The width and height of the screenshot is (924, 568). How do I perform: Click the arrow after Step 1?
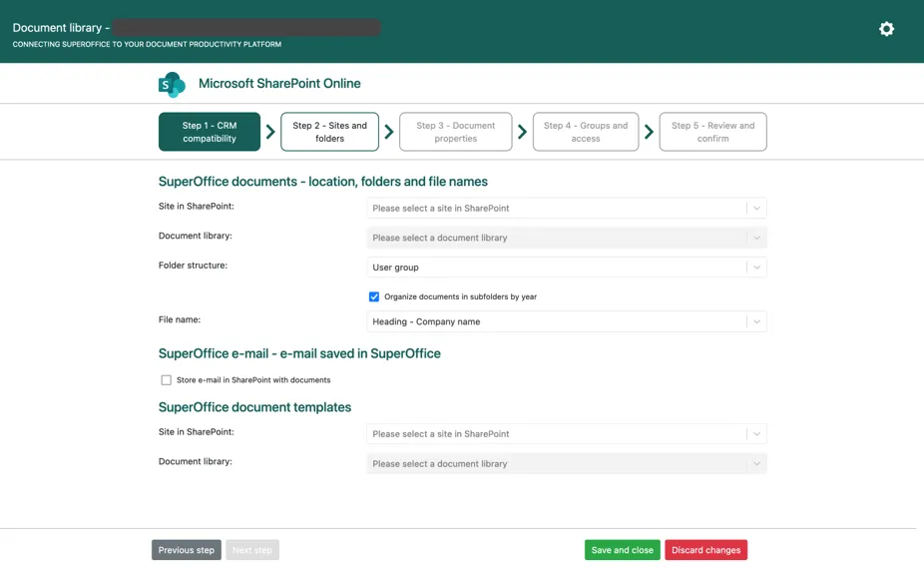coord(270,132)
